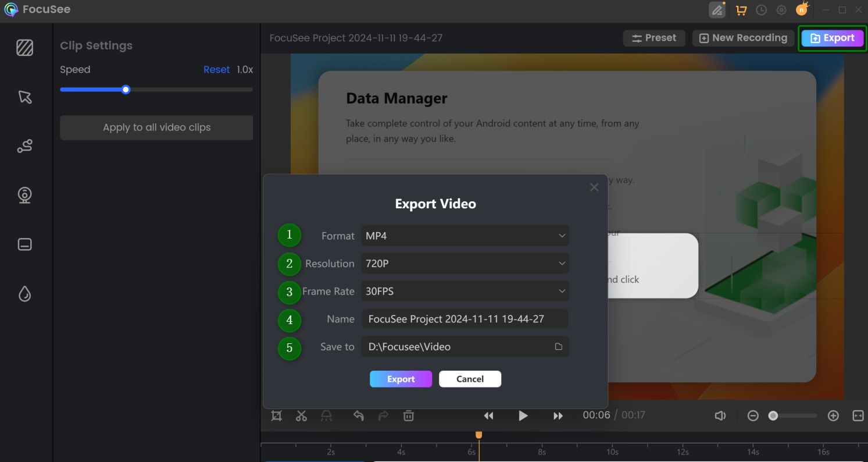Open the history clock icon
Screen dimensions: 868x462
tap(761, 10)
